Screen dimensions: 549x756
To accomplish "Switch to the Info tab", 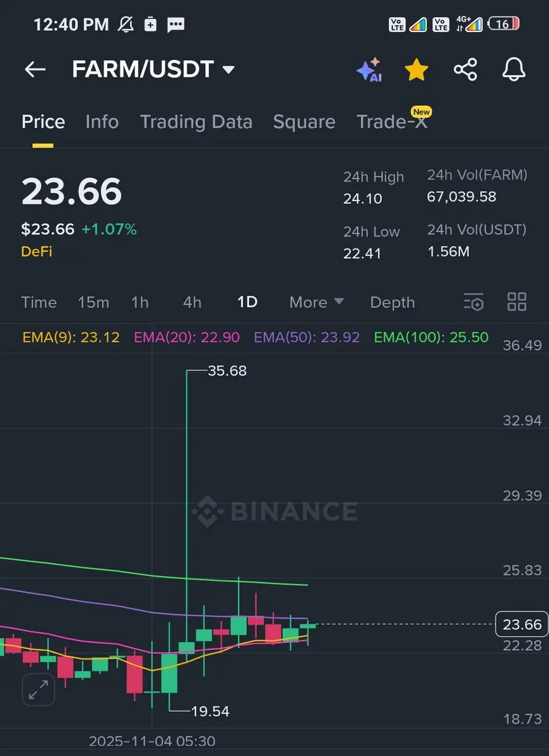I will coord(102,122).
